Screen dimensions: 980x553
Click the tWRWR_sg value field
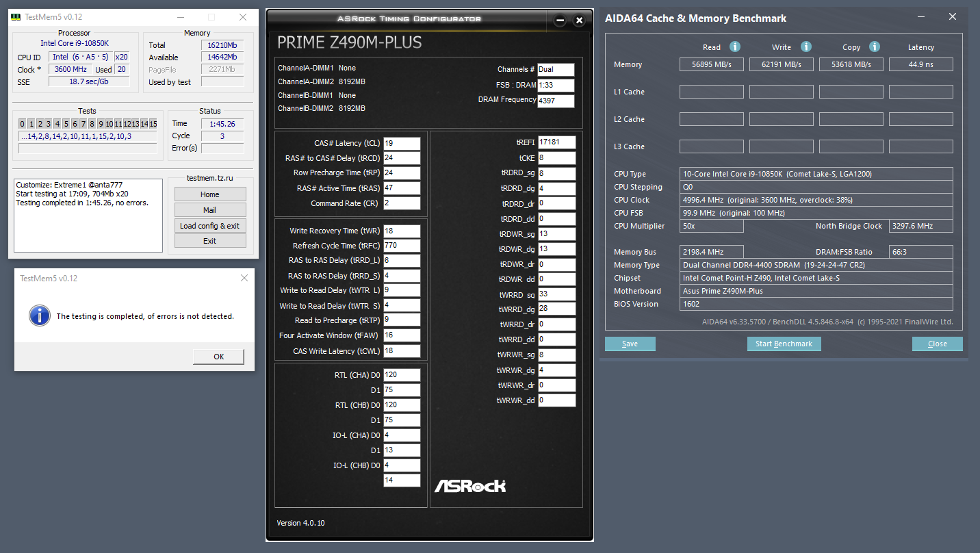coord(557,355)
